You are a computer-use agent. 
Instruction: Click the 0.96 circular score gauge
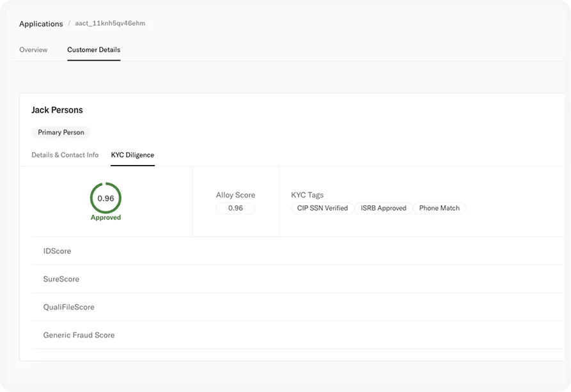[106, 198]
